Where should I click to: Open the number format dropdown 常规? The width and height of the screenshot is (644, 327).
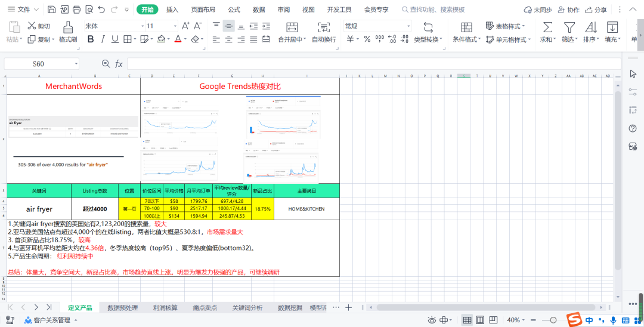408,26
